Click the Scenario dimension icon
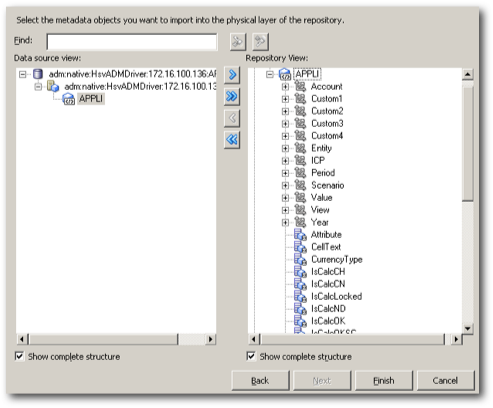Viewport: 493px width, 408px height. [x=300, y=185]
